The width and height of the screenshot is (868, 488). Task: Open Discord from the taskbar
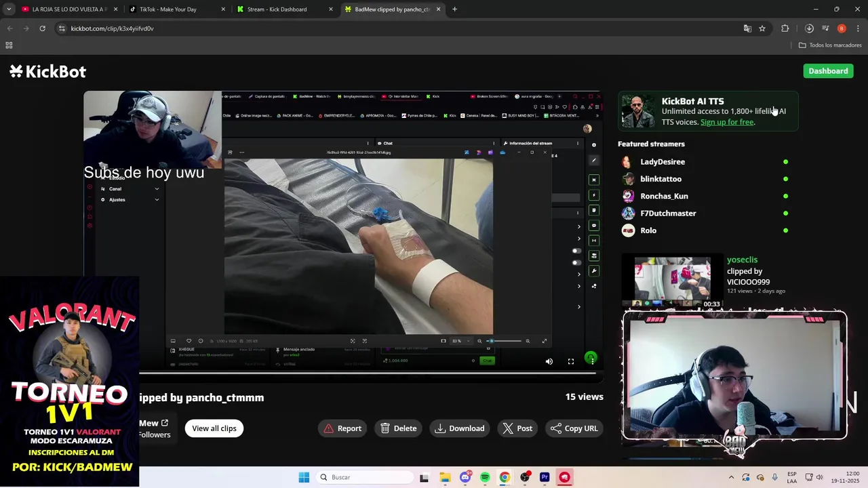tap(465, 477)
